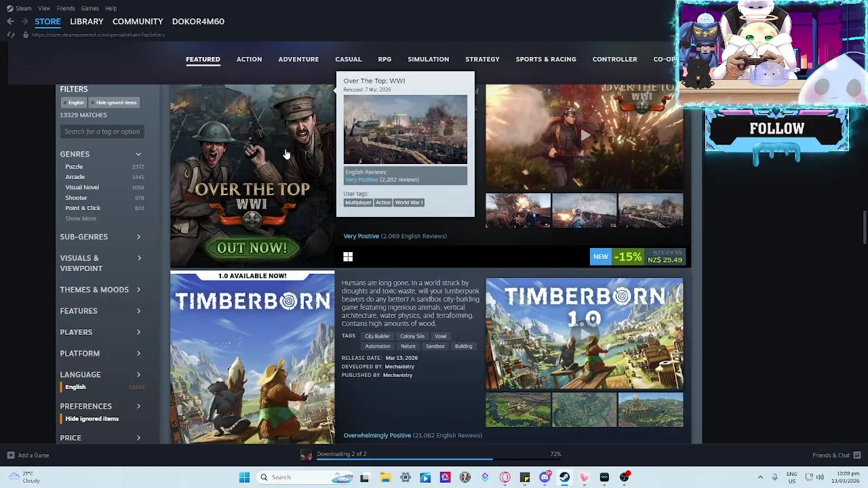
Task: Click the Multiplayer user tag
Action: coord(358,203)
